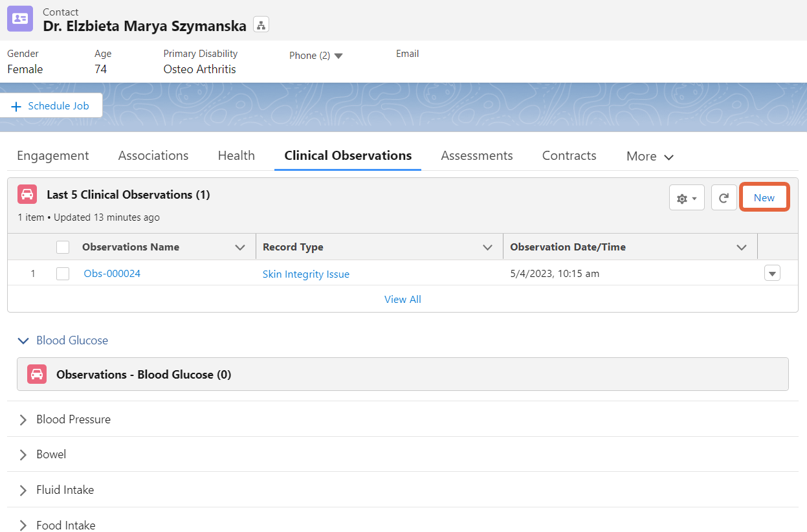Create a New clinical observation
The image size is (807, 532).
[x=764, y=197]
